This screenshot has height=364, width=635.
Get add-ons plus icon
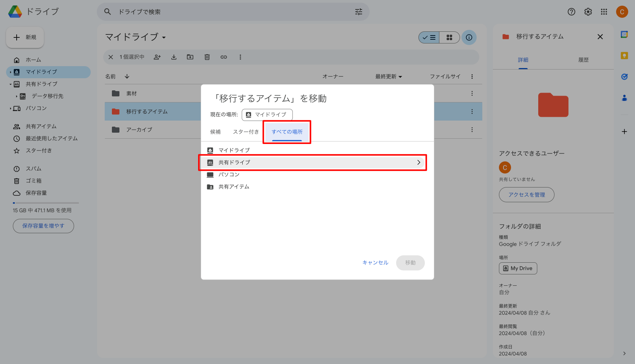624,132
